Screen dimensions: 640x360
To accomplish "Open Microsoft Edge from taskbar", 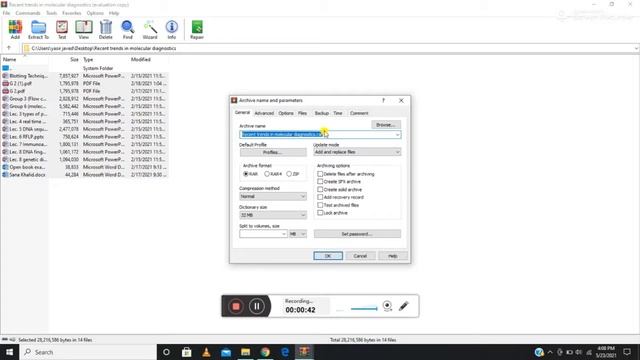I will point(285,352).
